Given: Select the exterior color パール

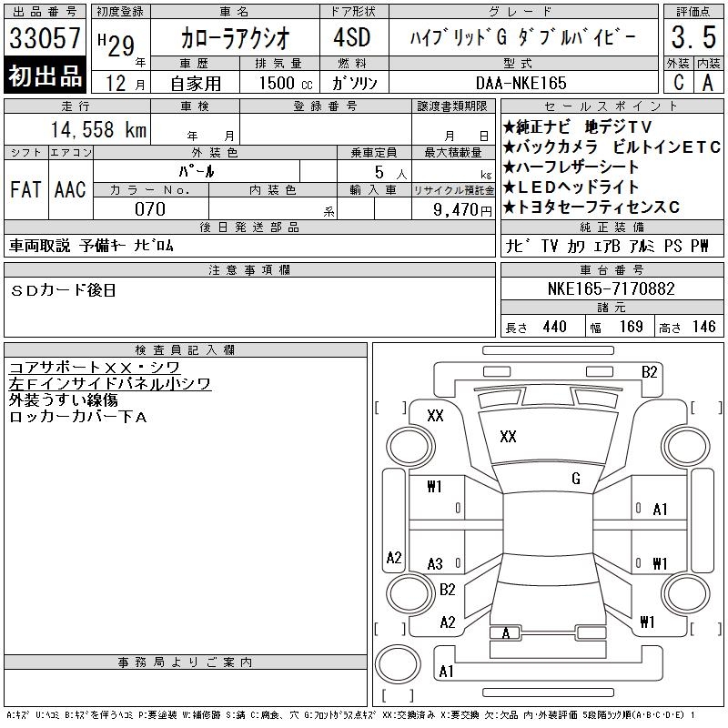Looking at the screenshot, I should pyautogui.click(x=197, y=171).
